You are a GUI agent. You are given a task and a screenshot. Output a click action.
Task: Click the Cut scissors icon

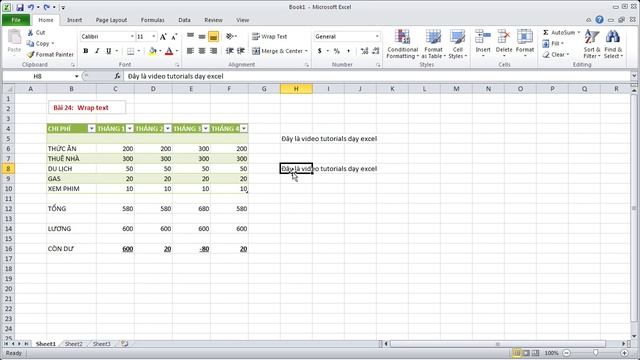(x=31, y=32)
